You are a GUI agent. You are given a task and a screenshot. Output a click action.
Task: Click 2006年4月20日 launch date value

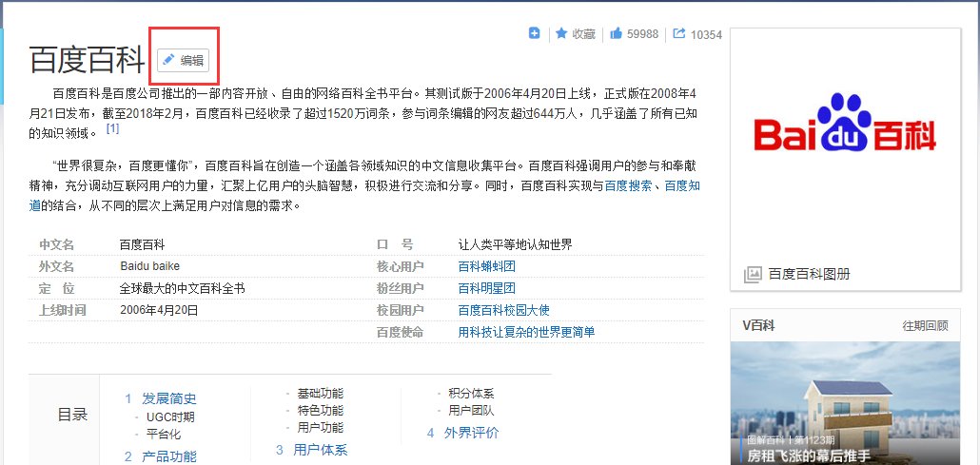coord(159,310)
